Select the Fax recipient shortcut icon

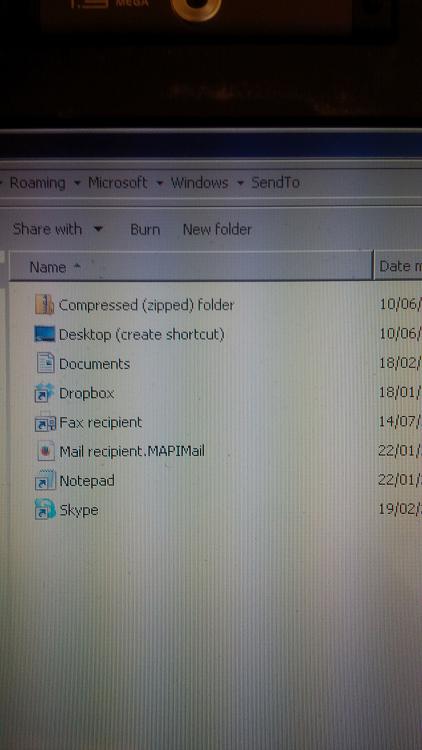click(x=45, y=422)
